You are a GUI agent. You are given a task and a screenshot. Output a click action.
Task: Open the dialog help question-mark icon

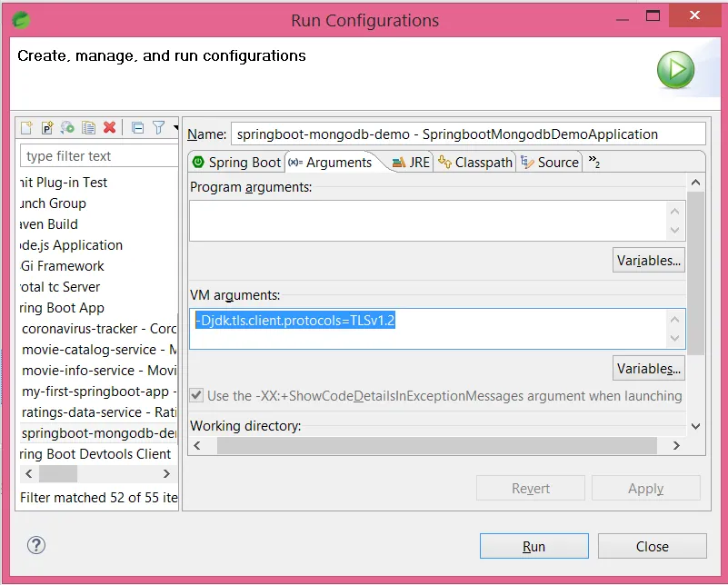pyautogui.click(x=36, y=545)
